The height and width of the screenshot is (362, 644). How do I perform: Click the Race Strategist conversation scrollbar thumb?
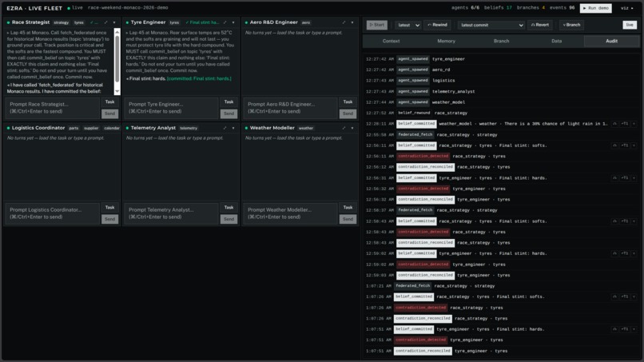pos(117,58)
